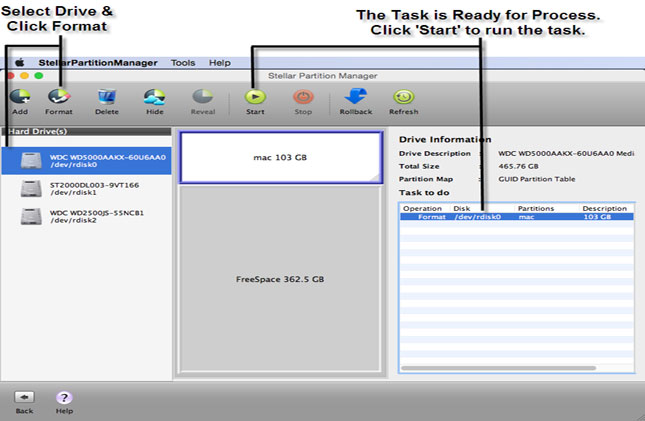Click the Back arrow icon
The image size is (645, 421).
point(24,397)
